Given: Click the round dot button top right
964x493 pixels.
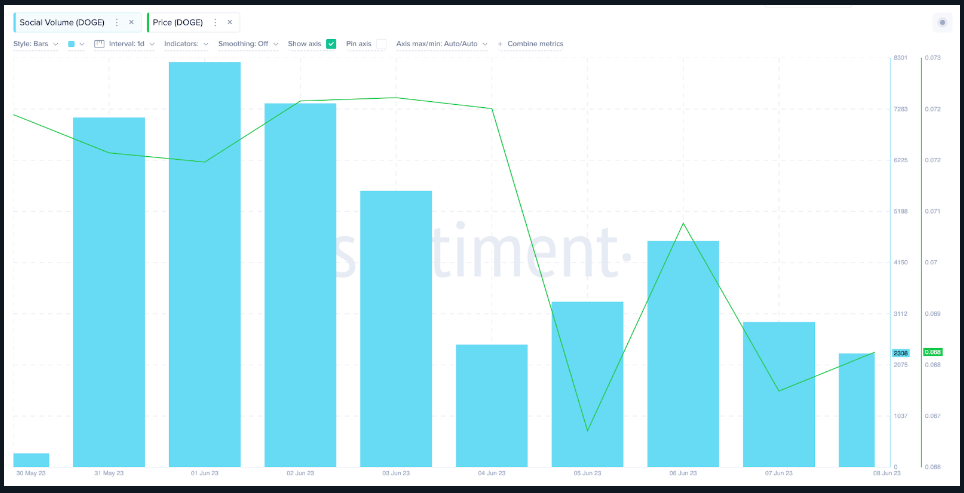Looking at the screenshot, I should 941,22.
